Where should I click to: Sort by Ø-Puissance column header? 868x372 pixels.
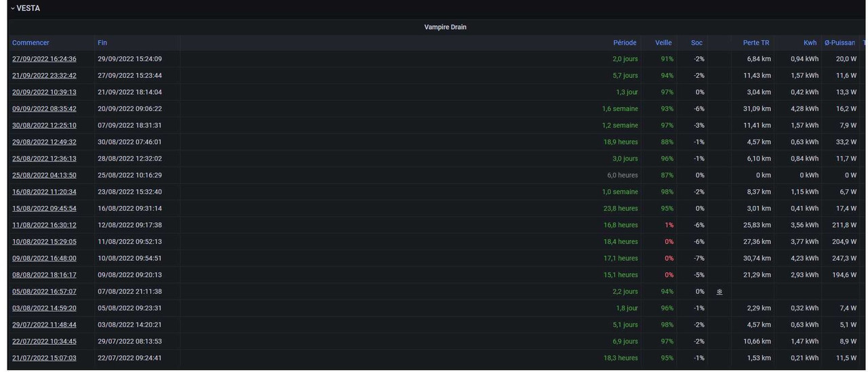tap(840, 43)
